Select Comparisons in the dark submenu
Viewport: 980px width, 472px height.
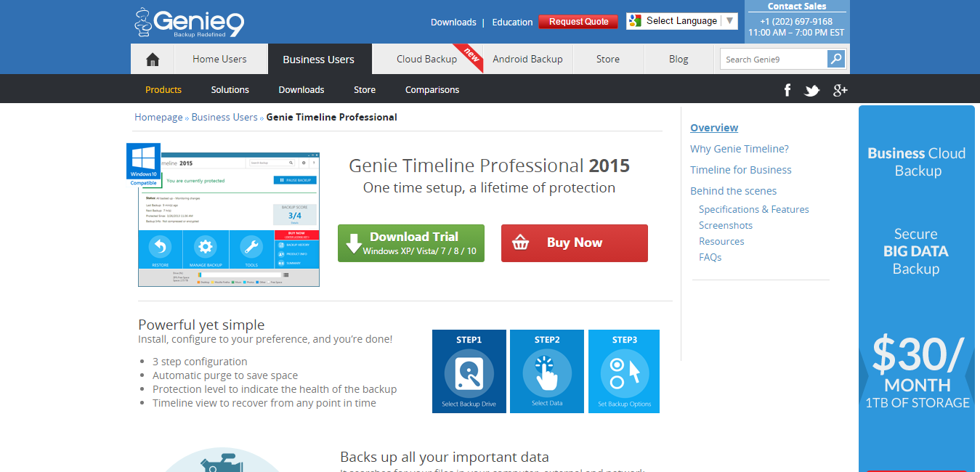[432, 90]
